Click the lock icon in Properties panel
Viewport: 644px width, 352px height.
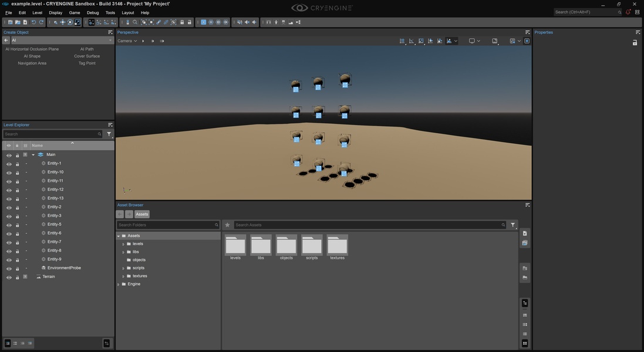pos(635,43)
